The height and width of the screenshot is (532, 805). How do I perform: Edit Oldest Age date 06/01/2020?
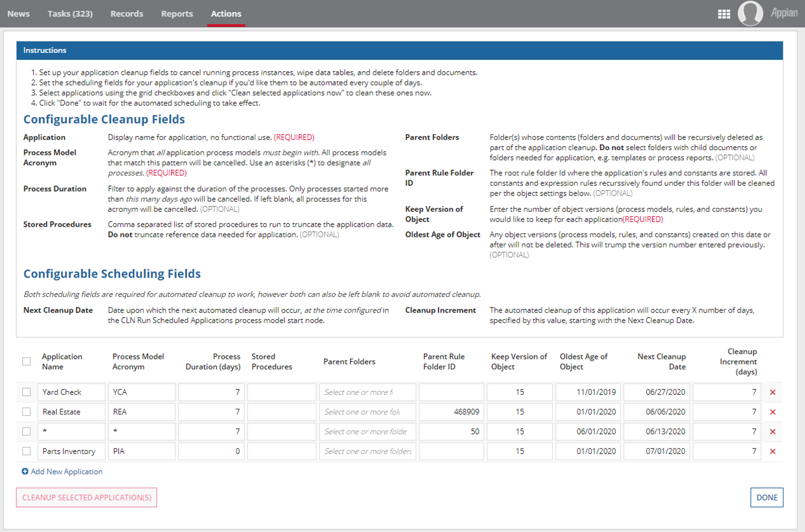(588, 432)
